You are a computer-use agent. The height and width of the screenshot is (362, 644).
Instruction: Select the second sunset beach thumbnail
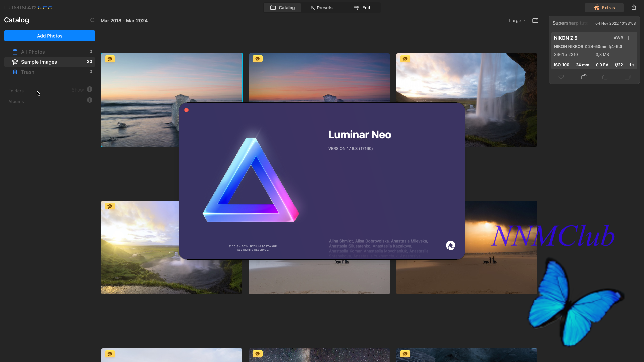[x=319, y=78]
